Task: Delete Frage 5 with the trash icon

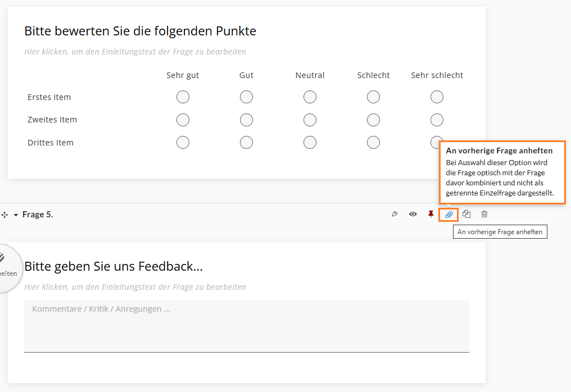Action: [x=484, y=214]
